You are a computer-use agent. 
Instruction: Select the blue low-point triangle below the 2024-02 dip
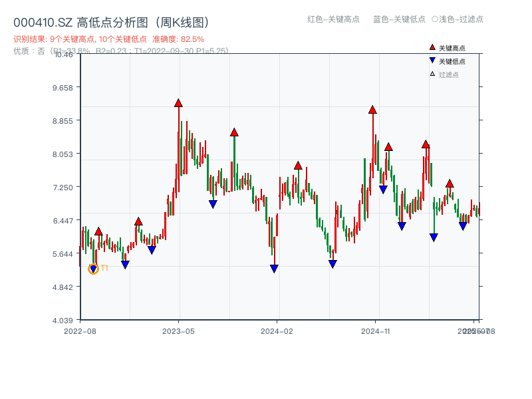[x=274, y=267]
